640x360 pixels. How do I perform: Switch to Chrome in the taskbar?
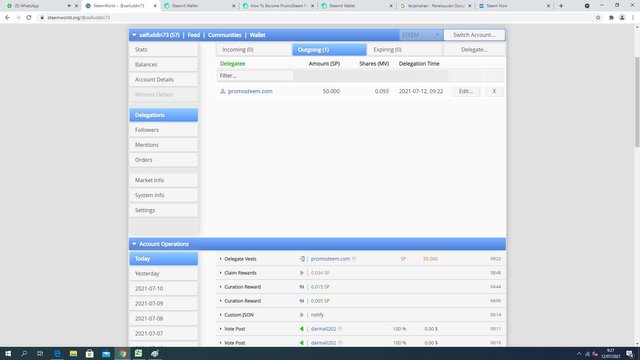coord(122,353)
